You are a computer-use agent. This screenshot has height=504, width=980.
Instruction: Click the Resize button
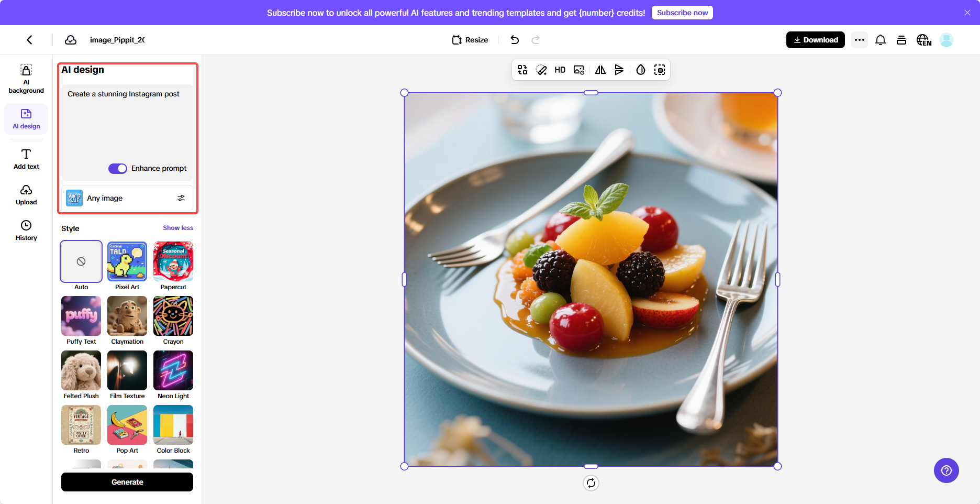(x=470, y=40)
